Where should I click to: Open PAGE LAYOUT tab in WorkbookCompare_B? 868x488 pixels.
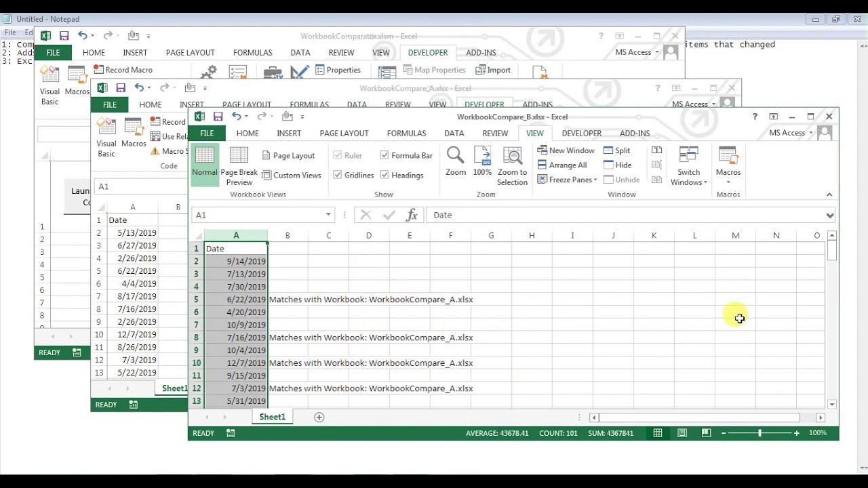(x=344, y=134)
